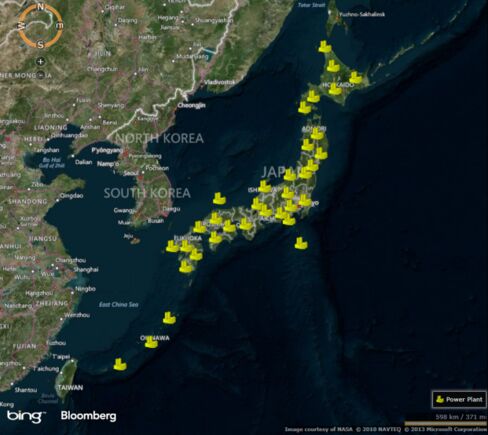
Task: Click the NORTH KOREA country label
Action: coord(159,138)
